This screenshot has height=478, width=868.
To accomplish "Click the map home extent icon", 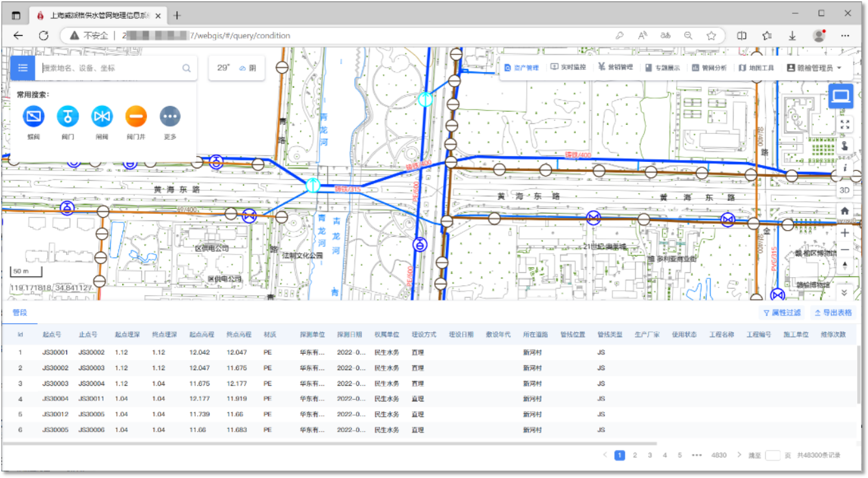I will 845,211.
